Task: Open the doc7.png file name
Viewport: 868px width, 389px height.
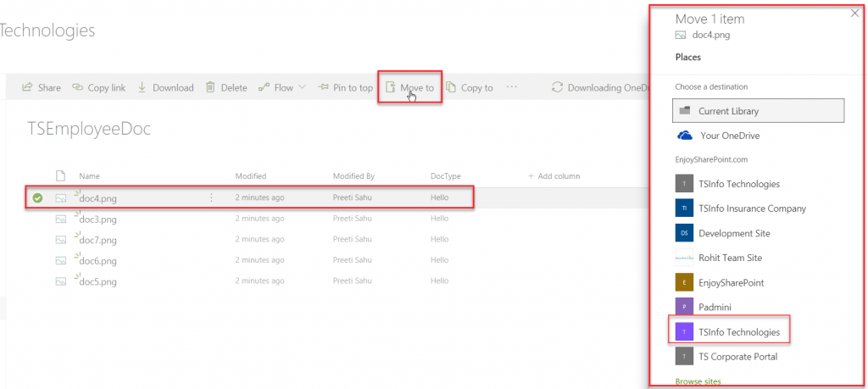Action: (98, 241)
